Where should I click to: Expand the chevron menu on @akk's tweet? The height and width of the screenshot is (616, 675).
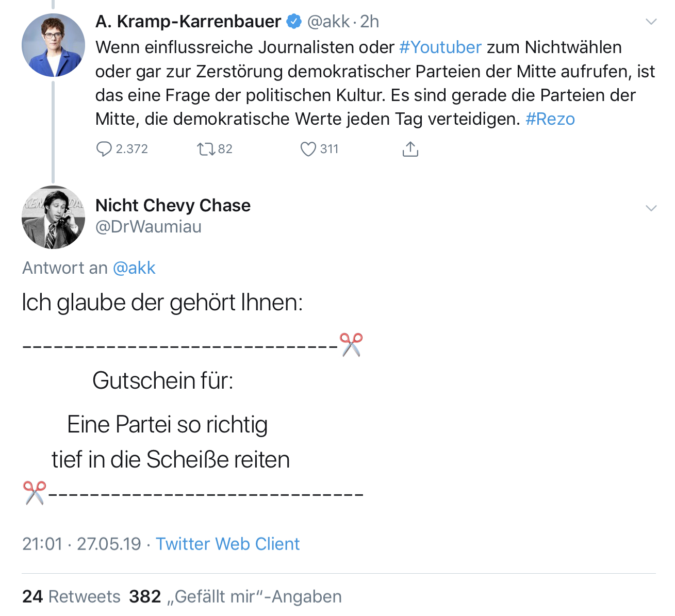[651, 22]
